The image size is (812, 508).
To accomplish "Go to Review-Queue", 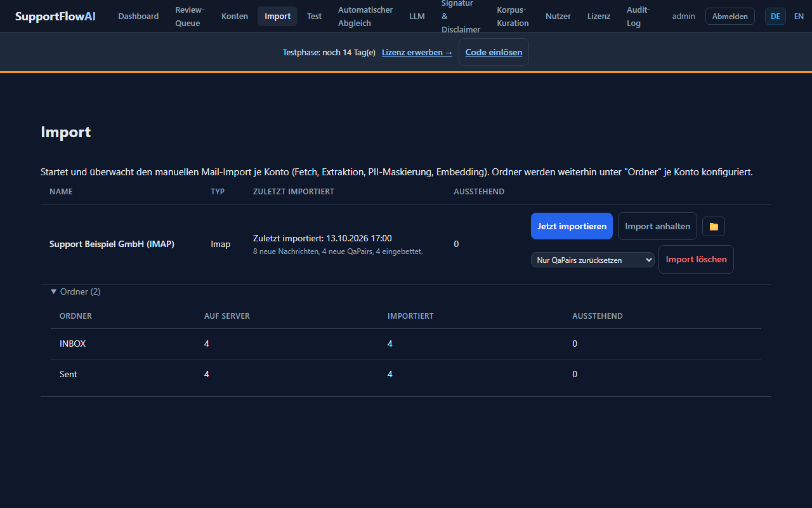I will [190, 16].
